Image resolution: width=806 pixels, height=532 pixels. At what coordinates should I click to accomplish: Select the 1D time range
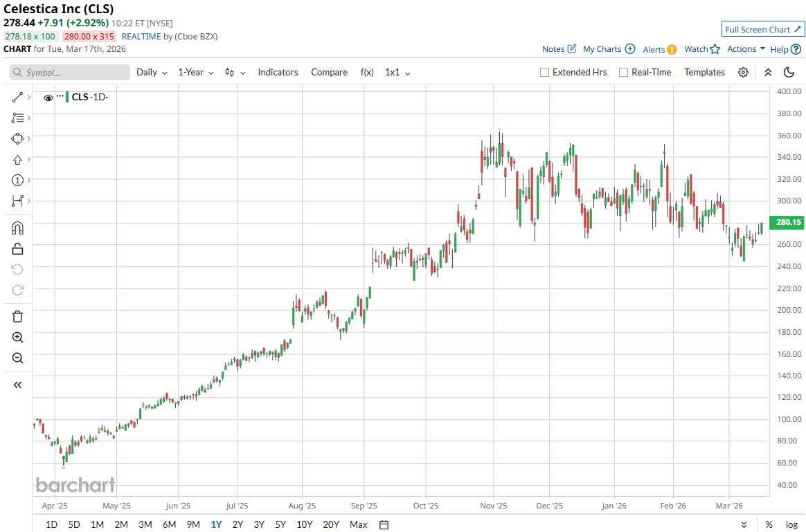point(51,524)
